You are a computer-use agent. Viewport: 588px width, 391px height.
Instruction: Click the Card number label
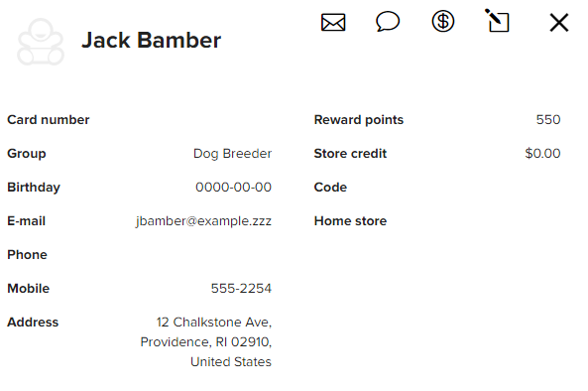click(49, 120)
